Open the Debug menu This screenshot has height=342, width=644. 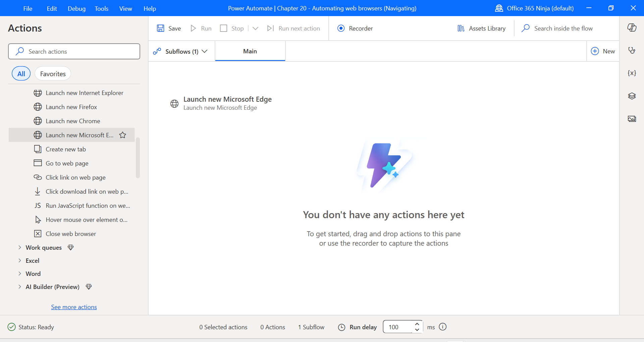click(x=76, y=8)
